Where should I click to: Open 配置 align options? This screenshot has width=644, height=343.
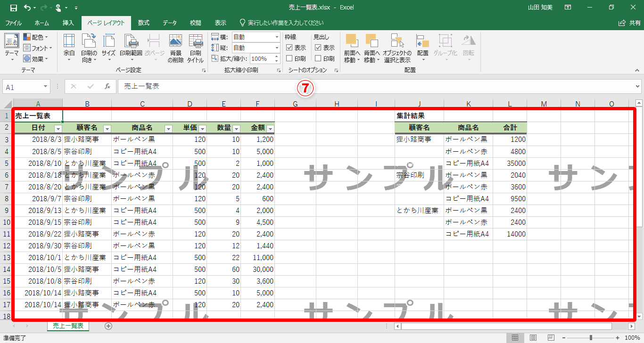[x=422, y=47]
